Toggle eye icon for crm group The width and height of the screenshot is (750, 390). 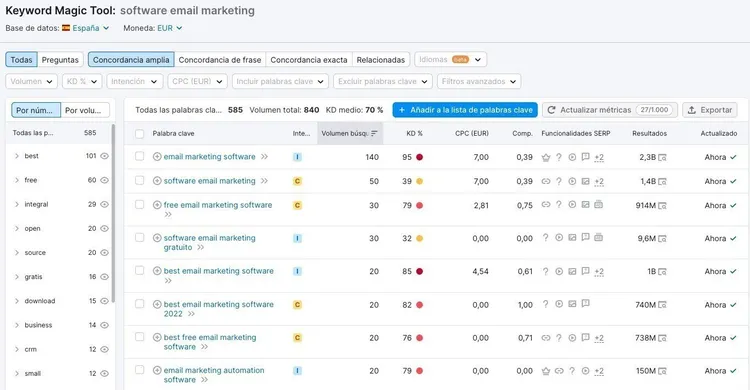coord(105,349)
